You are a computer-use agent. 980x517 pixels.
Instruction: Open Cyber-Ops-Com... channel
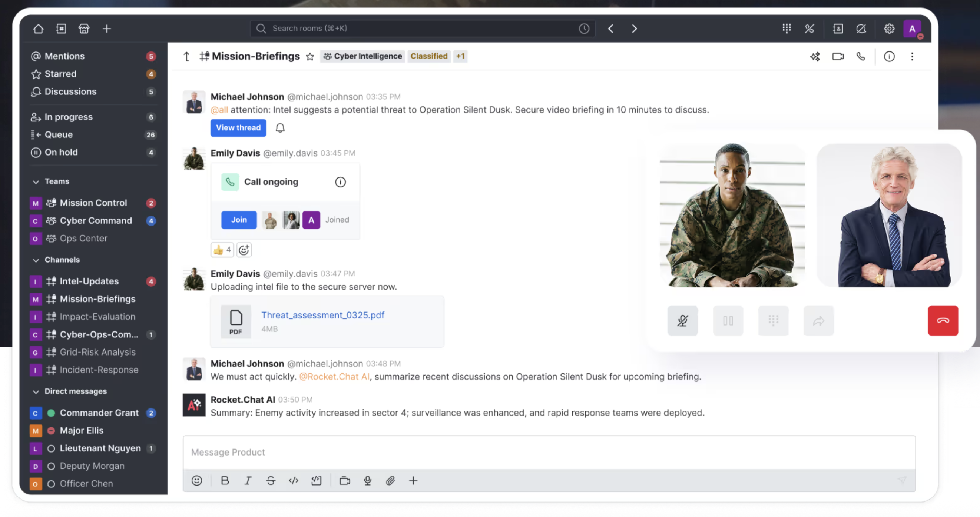click(x=93, y=334)
